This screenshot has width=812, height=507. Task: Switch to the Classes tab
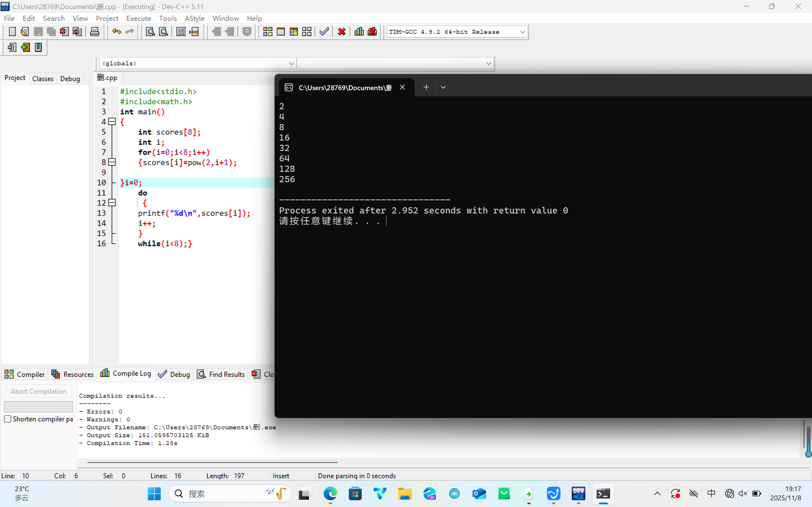(43, 79)
